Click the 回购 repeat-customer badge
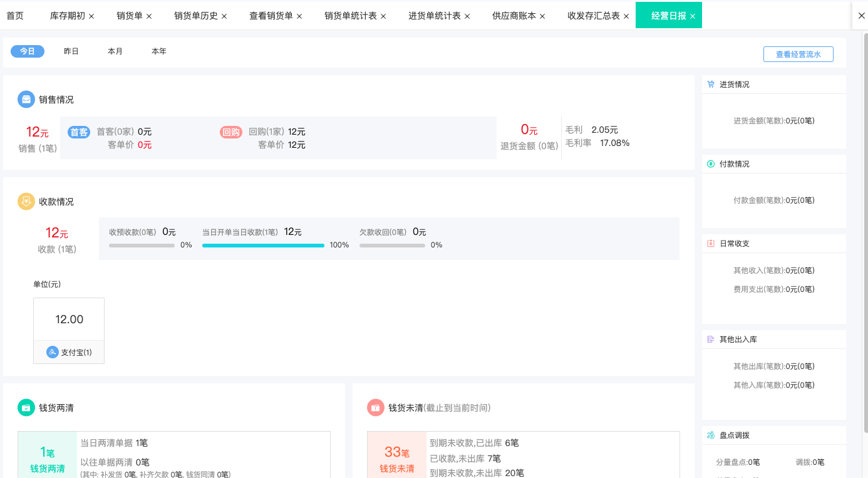Screen dimensions: 868x478 point(230,132)
